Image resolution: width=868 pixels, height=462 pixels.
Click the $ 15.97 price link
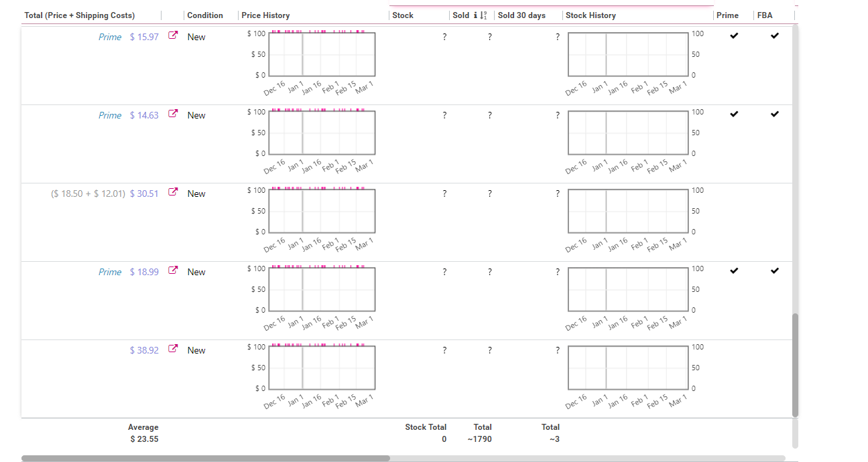click(x=144, y=37)
